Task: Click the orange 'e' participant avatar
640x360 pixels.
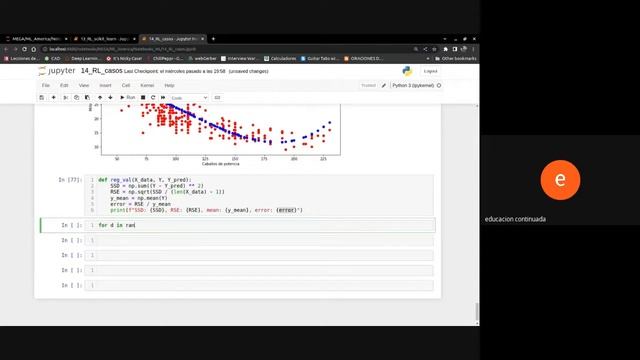Action: click(560, 180)
